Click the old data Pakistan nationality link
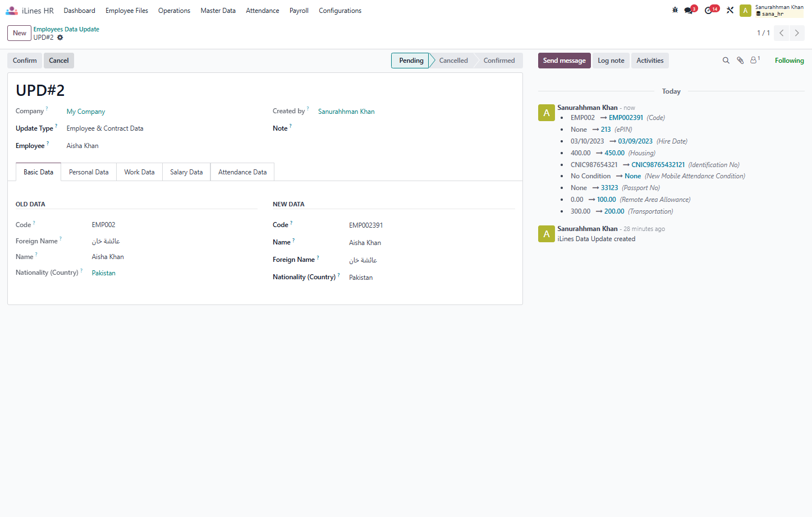 tap(104, 273)
